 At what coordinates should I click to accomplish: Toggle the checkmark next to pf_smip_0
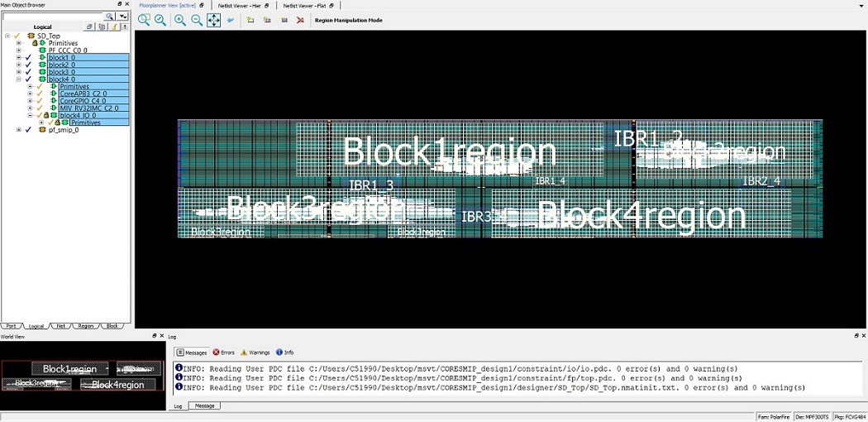pyautogui.click(x=28, y=130)
